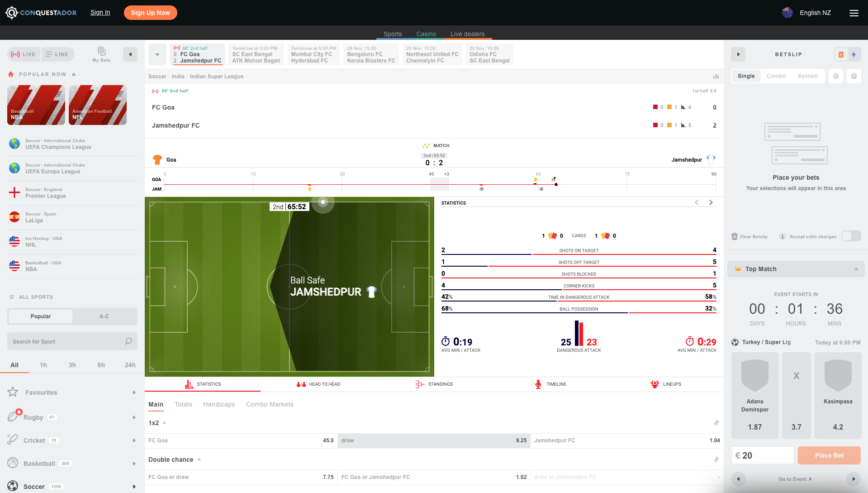Open the Casino tab
Image resolution: width=868 pixels, height=493 pixels.
pos(426,34)
